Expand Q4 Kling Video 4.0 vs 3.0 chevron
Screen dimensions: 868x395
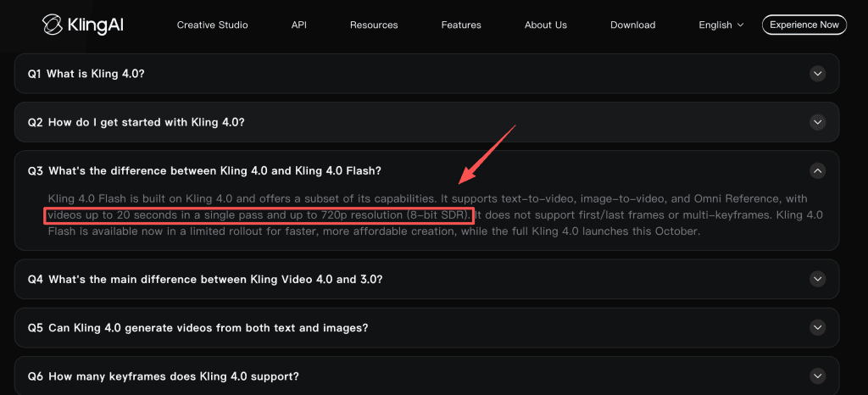click(x=818, y=279)
